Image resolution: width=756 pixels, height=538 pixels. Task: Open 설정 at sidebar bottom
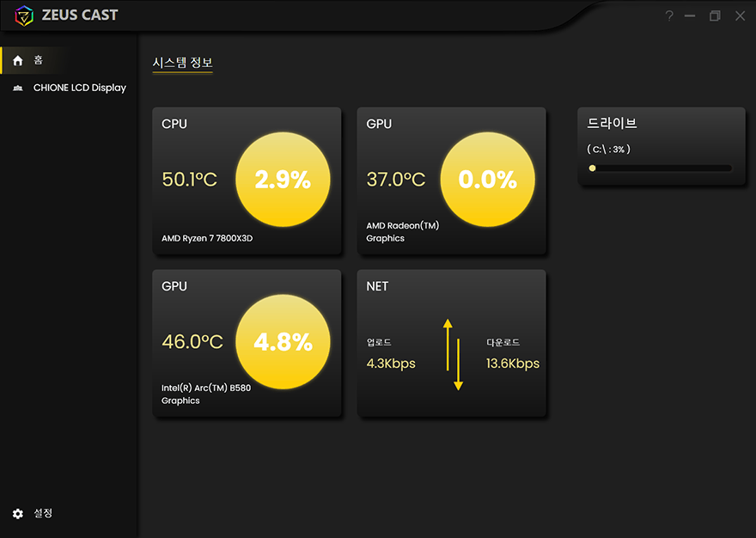click(x=43, y=513)
